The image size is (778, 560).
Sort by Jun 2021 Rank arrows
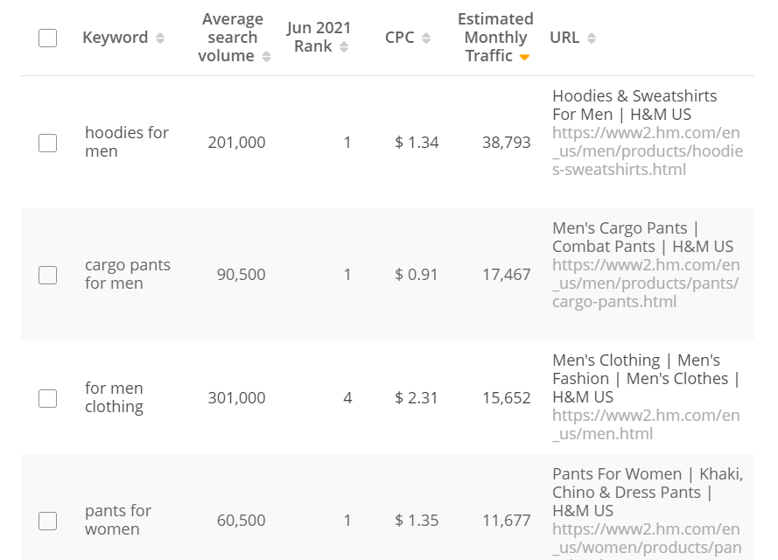click(x=344, y=47)
